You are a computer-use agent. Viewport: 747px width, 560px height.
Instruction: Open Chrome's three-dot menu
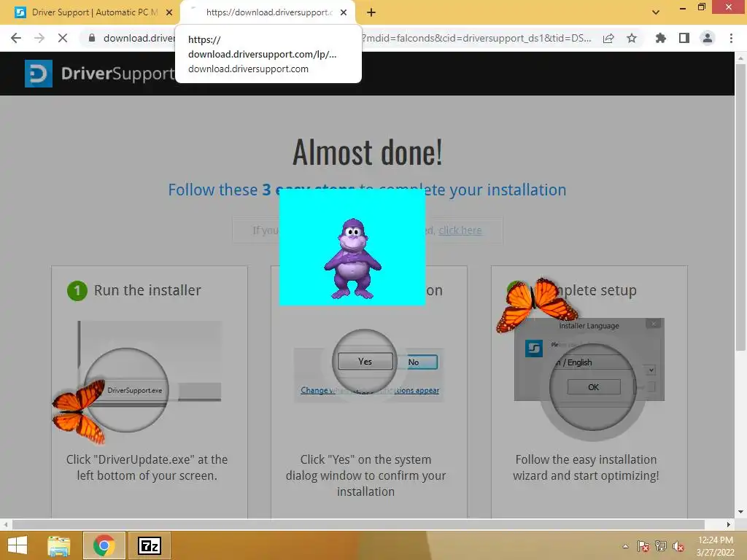(x=731, y=38)
